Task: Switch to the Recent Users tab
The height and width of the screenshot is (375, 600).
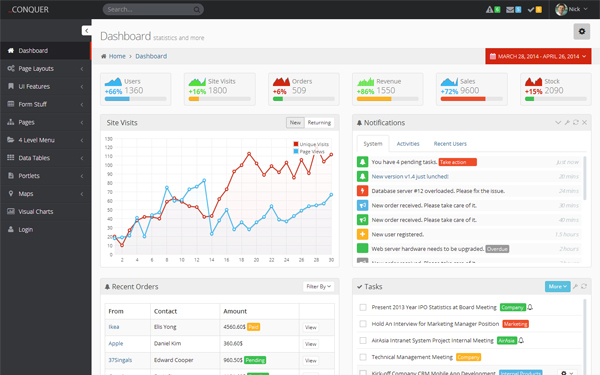Action: coord(450,144)
